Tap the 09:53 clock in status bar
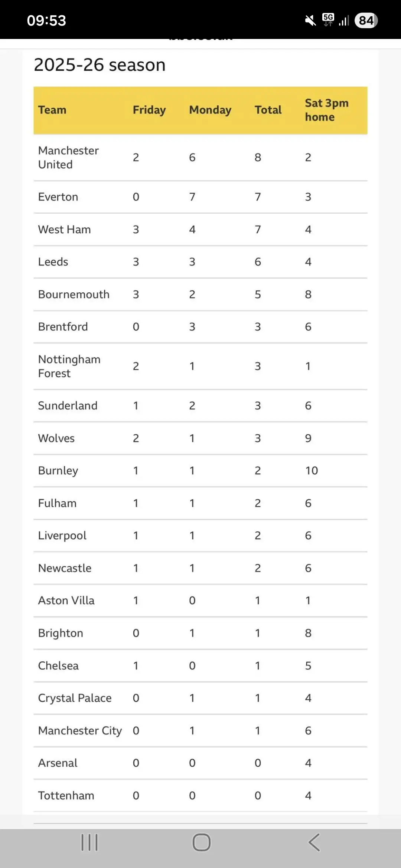 coord(46,20)
